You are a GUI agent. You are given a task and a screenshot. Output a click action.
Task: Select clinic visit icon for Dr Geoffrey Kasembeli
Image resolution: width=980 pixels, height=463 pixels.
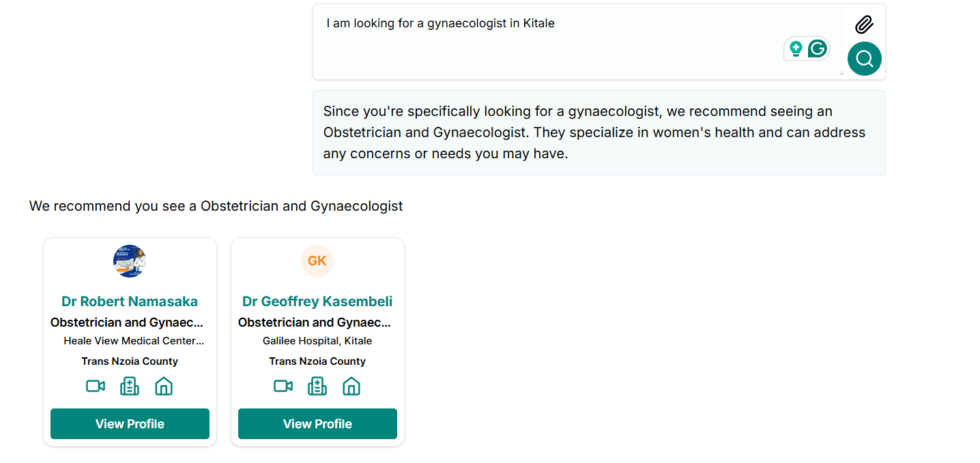click(x=317, y=386)
